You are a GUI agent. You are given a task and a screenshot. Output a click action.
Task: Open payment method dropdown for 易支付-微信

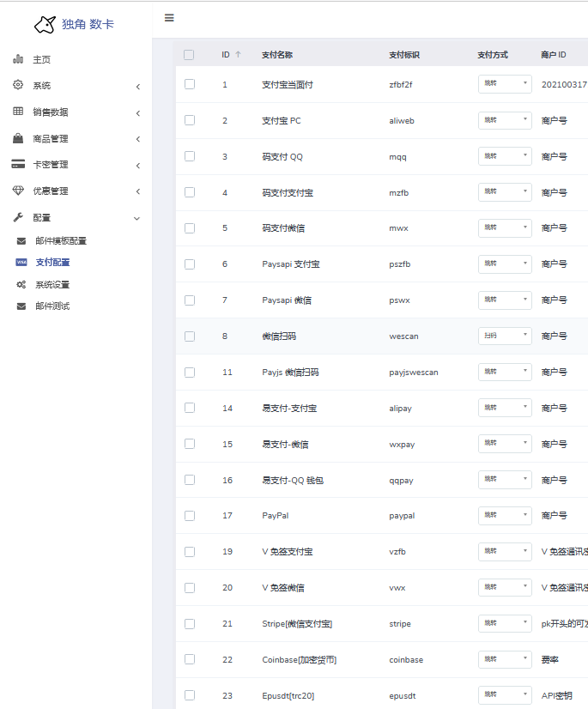(x=505, y=444)
